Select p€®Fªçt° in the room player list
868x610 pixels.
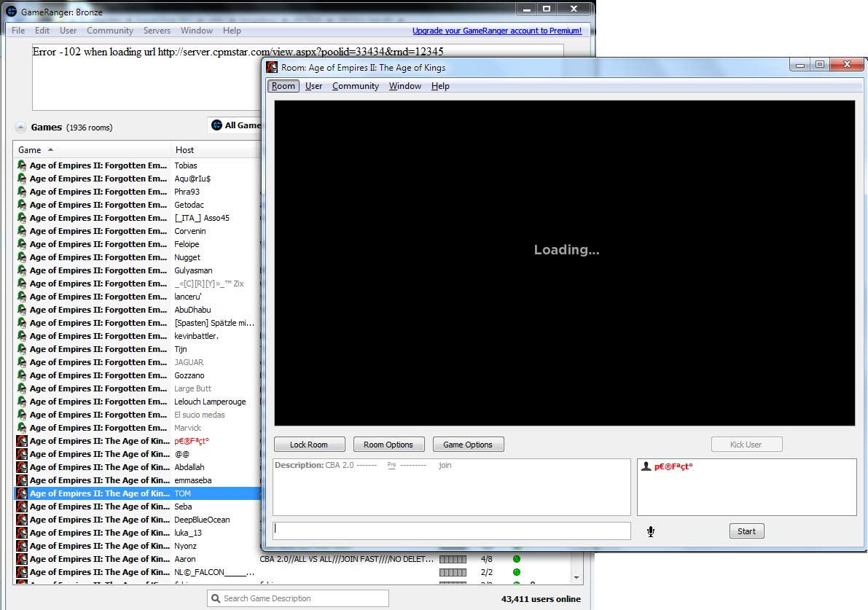click(673, 466)
